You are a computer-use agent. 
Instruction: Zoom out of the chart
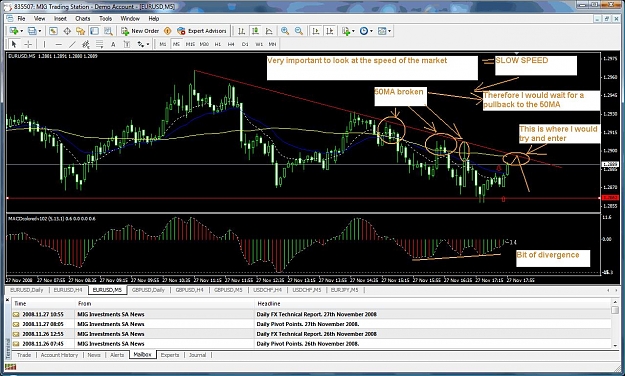click(299, 31)
